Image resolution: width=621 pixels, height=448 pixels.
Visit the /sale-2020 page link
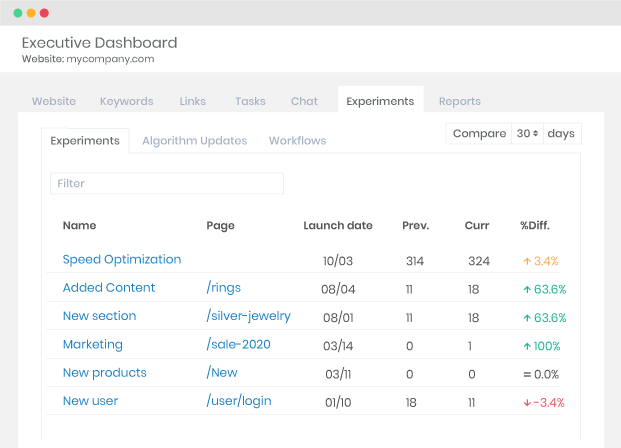238,345
